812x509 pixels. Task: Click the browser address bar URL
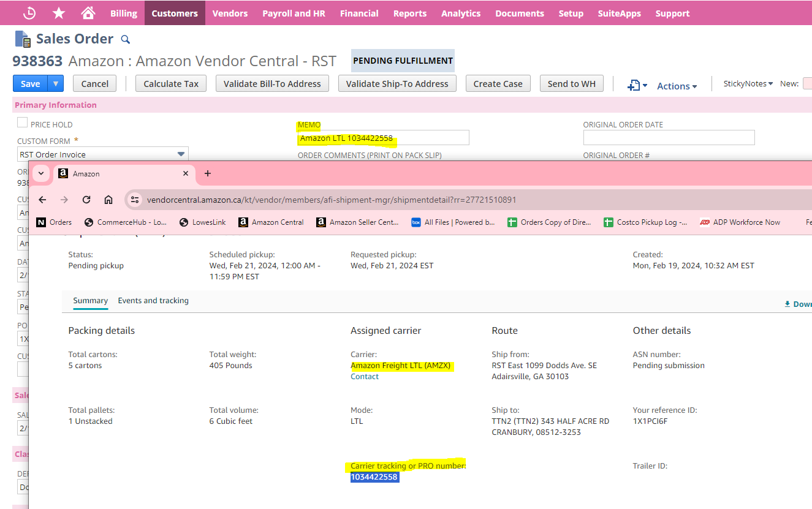[332, 200]
